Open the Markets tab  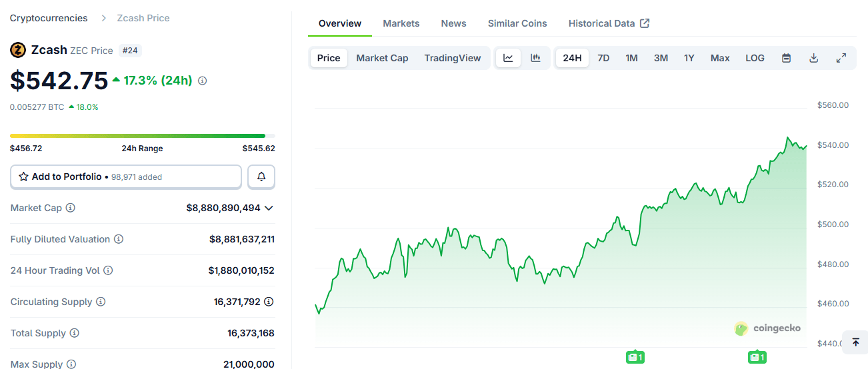click(x=401, y=23)
